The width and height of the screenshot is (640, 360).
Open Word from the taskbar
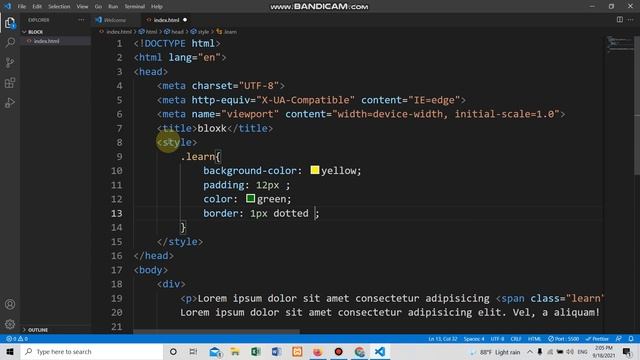tap(276, 352)
